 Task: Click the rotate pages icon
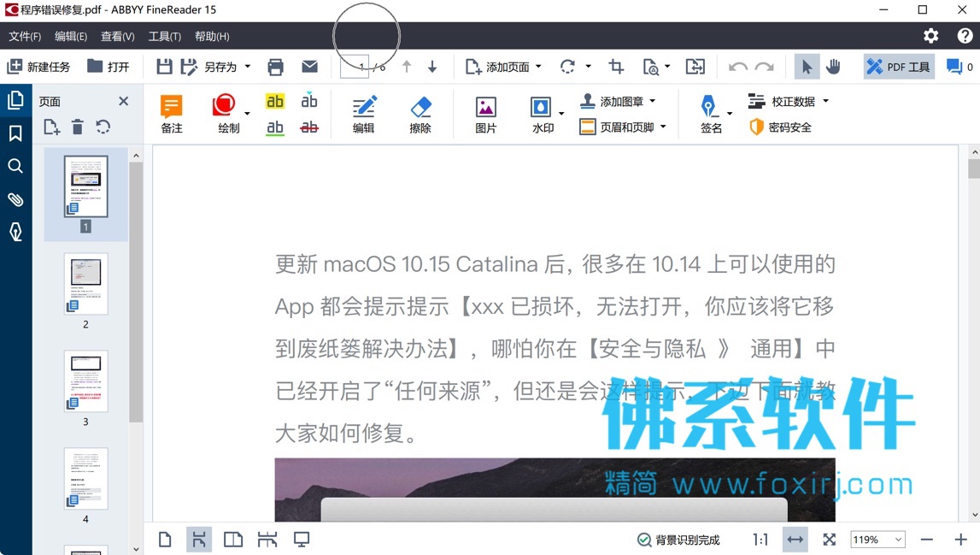tap(567, 67)
